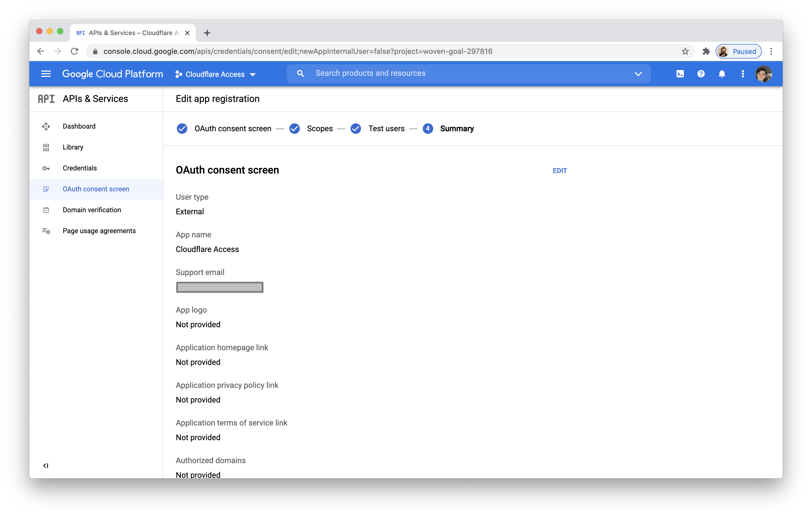
Task: Open Chrome Paused profile menu
Action: 738,51
